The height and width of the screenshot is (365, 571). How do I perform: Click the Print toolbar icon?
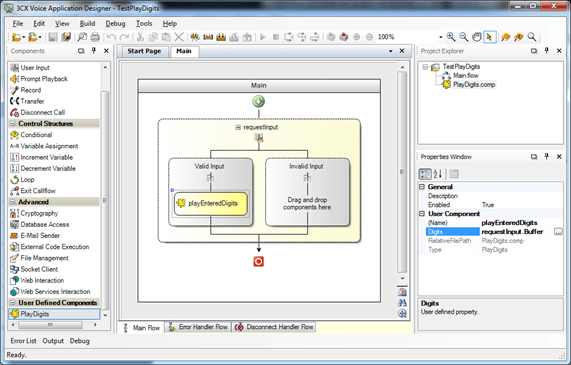(95, 37)
